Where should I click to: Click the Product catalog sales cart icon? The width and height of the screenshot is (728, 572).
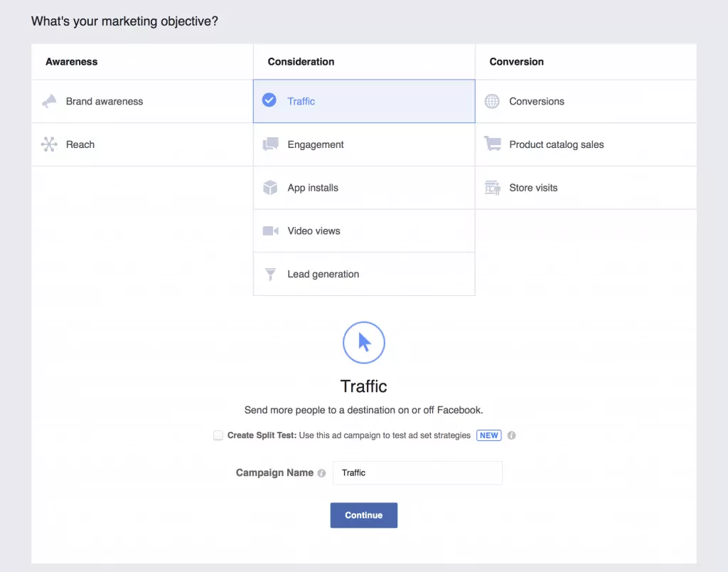[492, 144]
